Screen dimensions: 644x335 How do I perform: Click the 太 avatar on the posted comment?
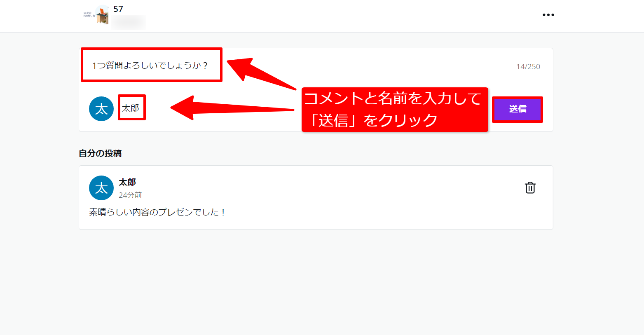101,188
